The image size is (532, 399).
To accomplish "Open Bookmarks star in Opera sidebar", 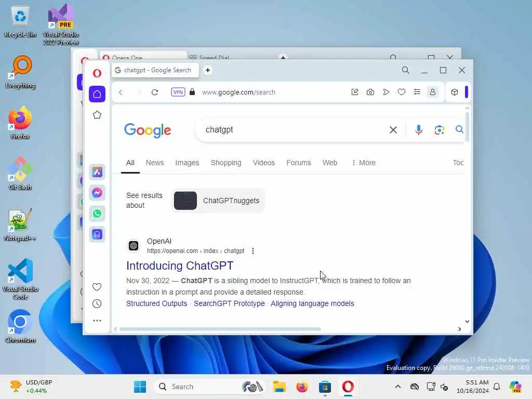I will tap(97, 115).
